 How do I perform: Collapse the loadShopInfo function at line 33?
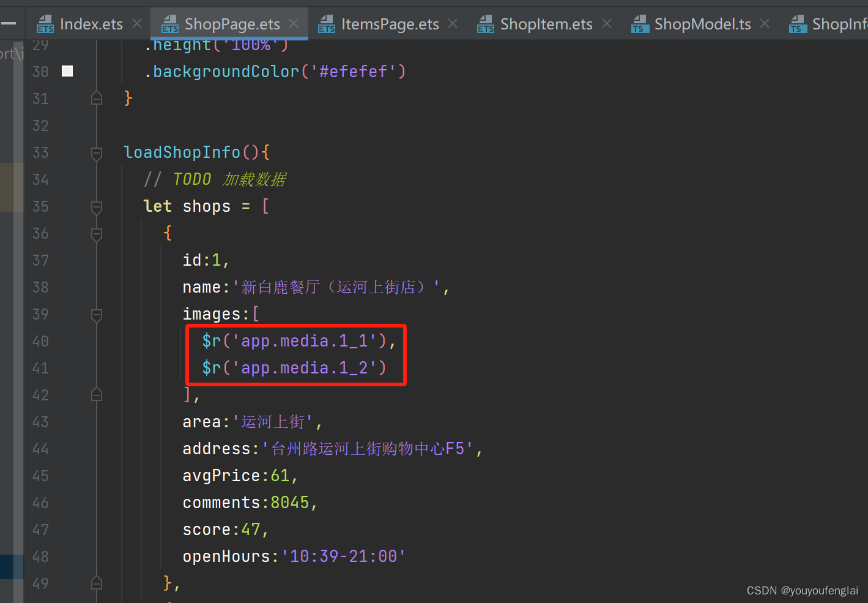coord(97,152)
